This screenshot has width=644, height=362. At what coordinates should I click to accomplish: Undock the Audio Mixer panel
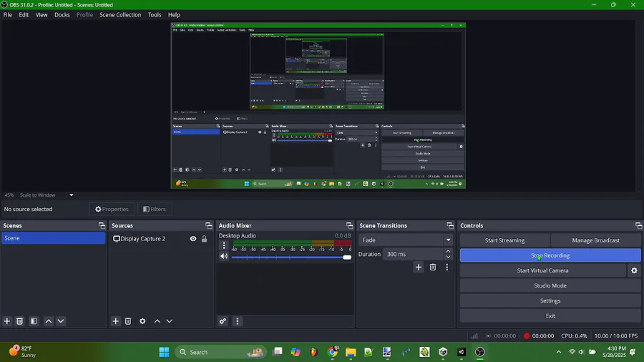(x=349, y=225)
